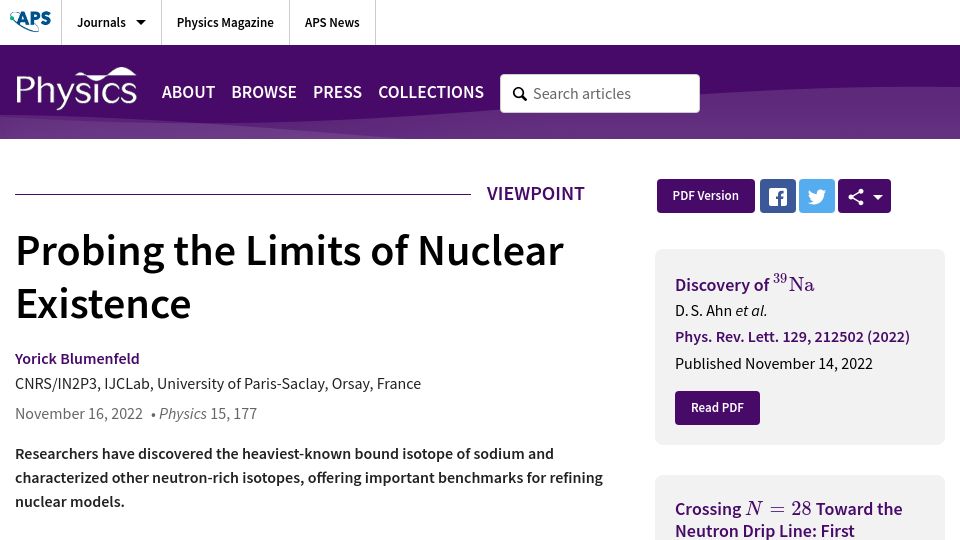Share article on Twitter
Screen dimensions: 960x540
click(x=817, y=196)
